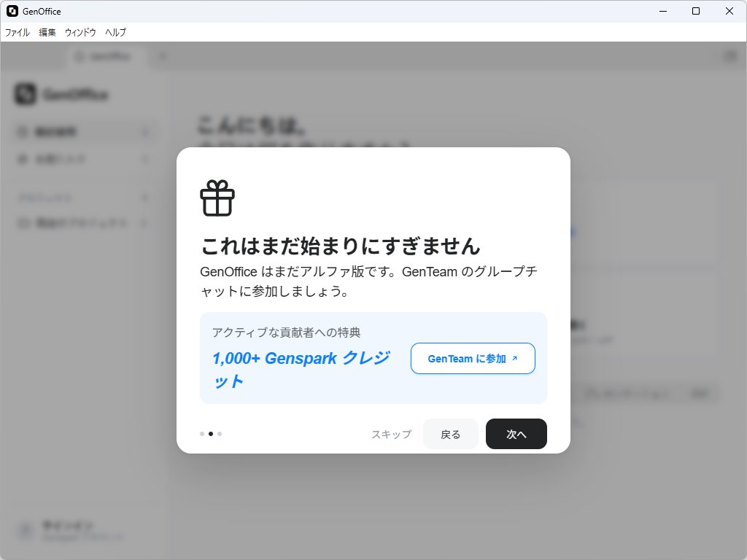Click the 次へ button in the dialog
Viewport: 747px width, 560px height.
click(516, 434)
